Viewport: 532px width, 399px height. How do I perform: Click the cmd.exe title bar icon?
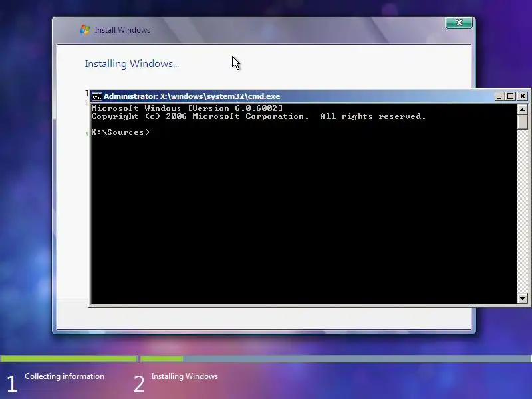point(96,96)
